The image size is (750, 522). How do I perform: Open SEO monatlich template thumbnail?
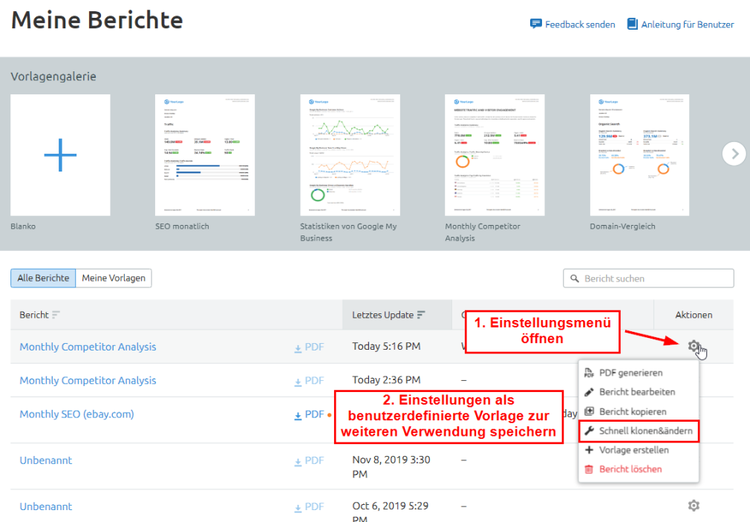tap(205, 155)
